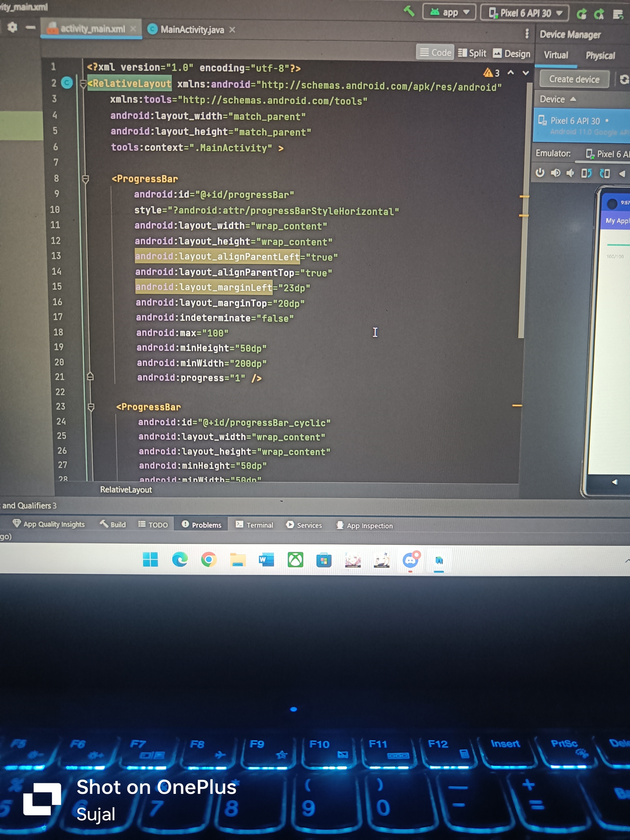Viewport: 630px width, 840px height.
Task: Click the emulator toolbar back triangle icon
Action: point(622,173)
